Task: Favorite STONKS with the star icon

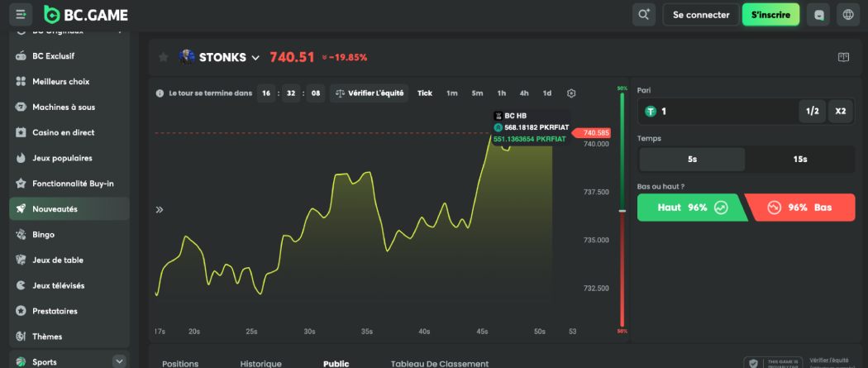Action: coord(164,58)
